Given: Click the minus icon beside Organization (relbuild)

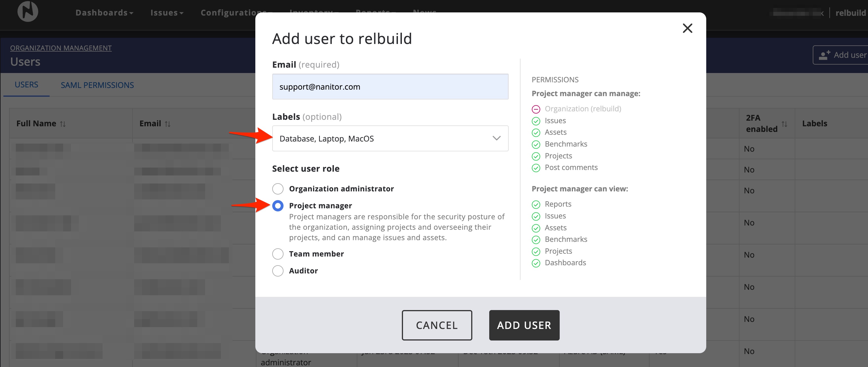Looking at the screenshot, I should point(536,109).
